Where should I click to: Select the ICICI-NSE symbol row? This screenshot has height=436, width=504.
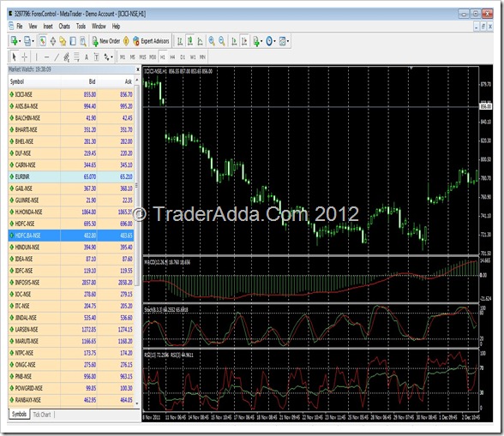(70, 94)
